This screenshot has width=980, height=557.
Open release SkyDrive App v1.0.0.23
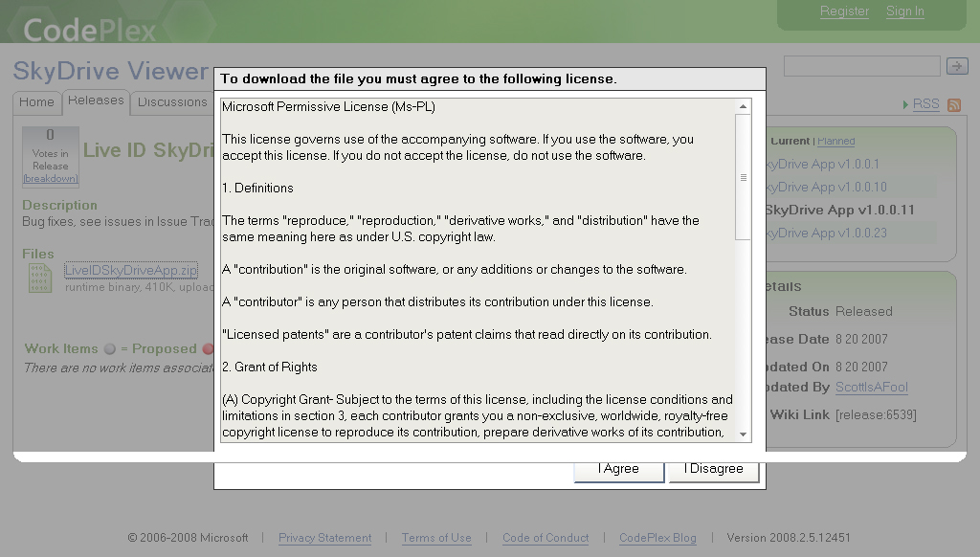tap(826, 234)
